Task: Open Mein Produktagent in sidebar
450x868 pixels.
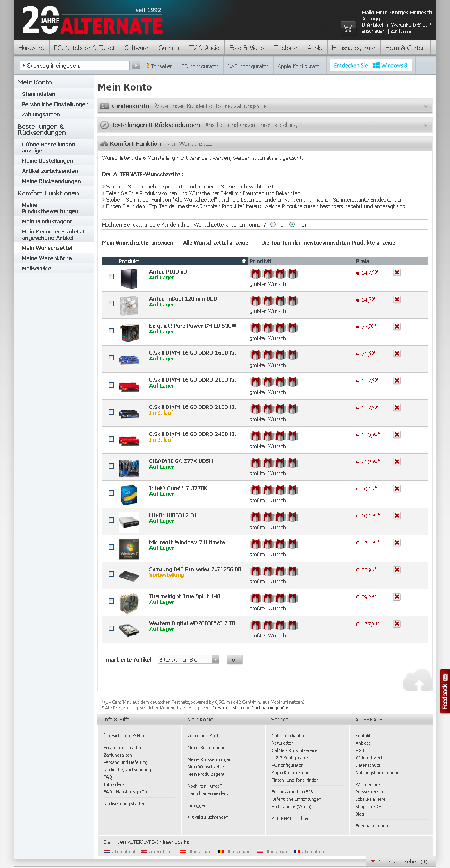Action: 47,222
